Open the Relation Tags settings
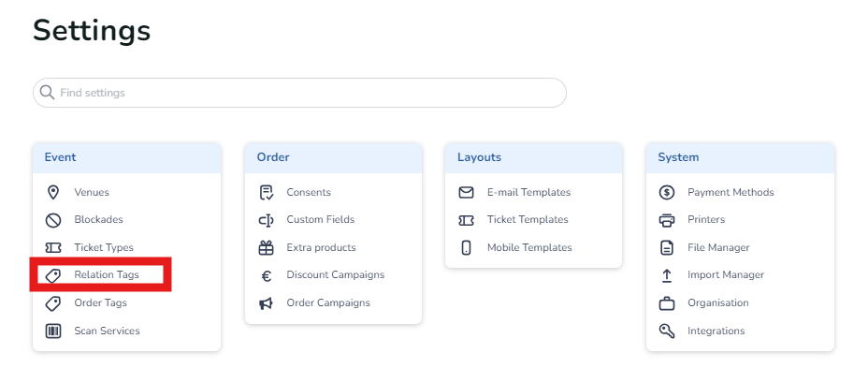The width and height of the screenshot is (868, 383). point(107,275)
